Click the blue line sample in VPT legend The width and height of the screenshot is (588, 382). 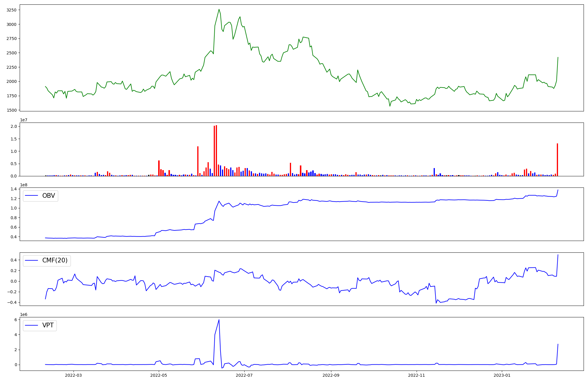pos(32,325)
